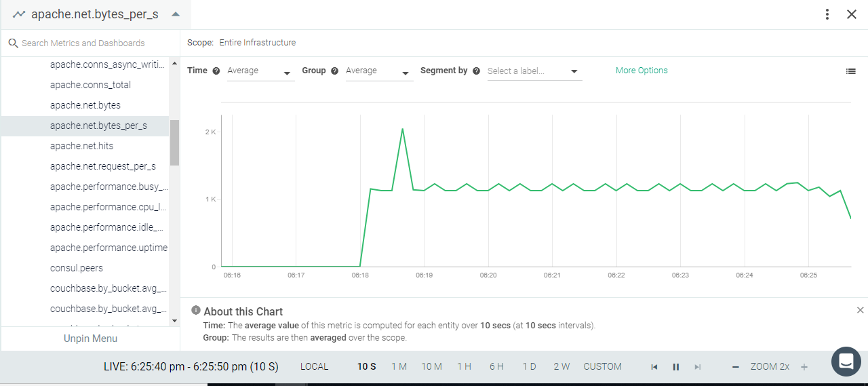Viewport: 868px width, 386px height.
Task: Collapse the metric title dropdown arrow
Action: click(176, 14)
